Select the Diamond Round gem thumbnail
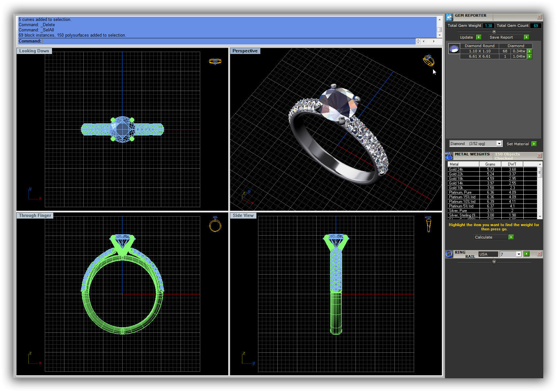Image resolution: width=557 pixels, height=392 pixels. click(x=454, y=49)
